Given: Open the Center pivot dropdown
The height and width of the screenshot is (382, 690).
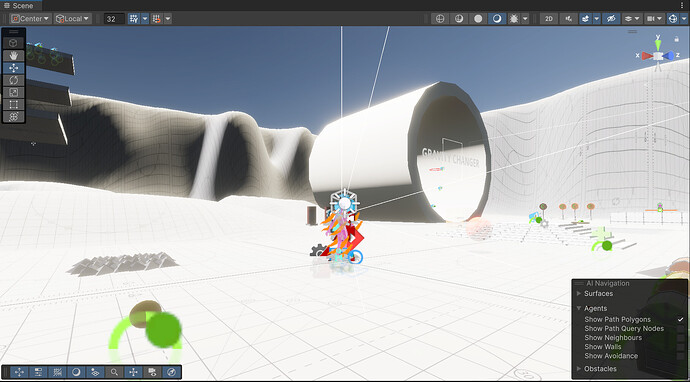Looking at the screenshot, I should click(30, 19).
